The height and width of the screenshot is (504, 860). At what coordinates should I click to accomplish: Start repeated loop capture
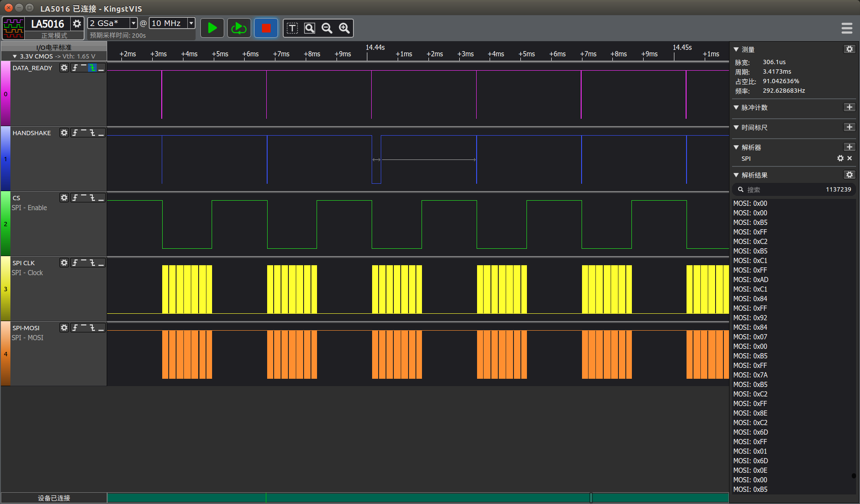click(239, 28)
